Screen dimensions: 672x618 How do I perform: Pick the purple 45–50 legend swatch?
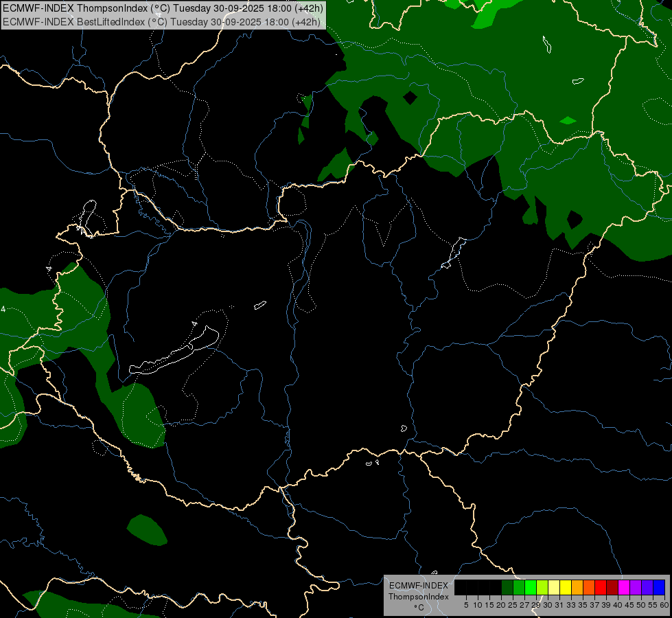636,587
